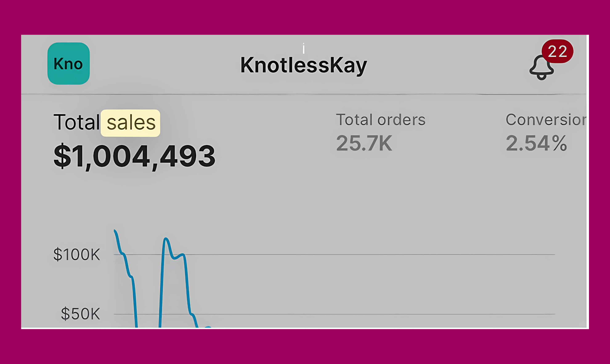Screen dimensions: 610x364
Task: Click the 25.7K orders value
Action: [364, 143]
